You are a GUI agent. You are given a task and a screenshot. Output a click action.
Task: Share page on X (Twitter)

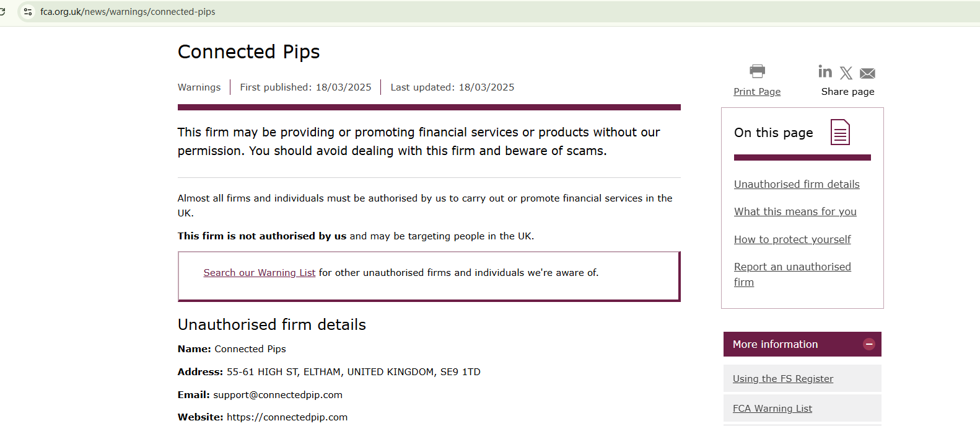[846, 73]
